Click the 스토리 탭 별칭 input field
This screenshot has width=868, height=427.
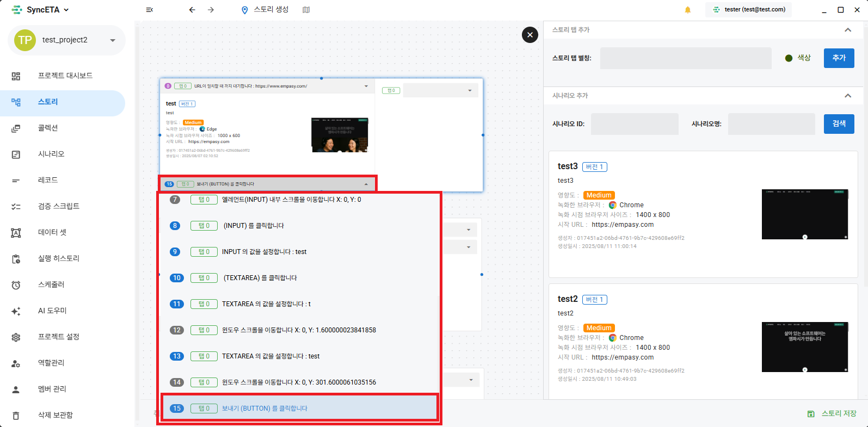pos(685,58)
